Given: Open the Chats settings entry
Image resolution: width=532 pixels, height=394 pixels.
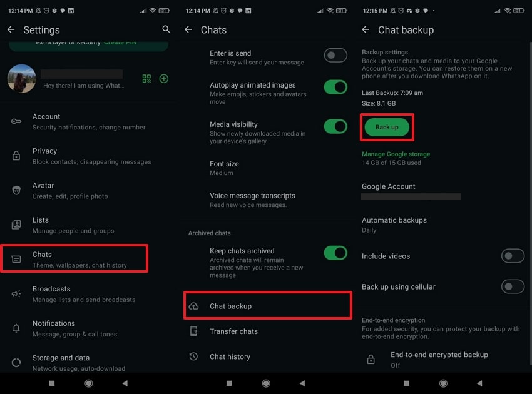Looking at the screenshot, I should click(74, 259).
